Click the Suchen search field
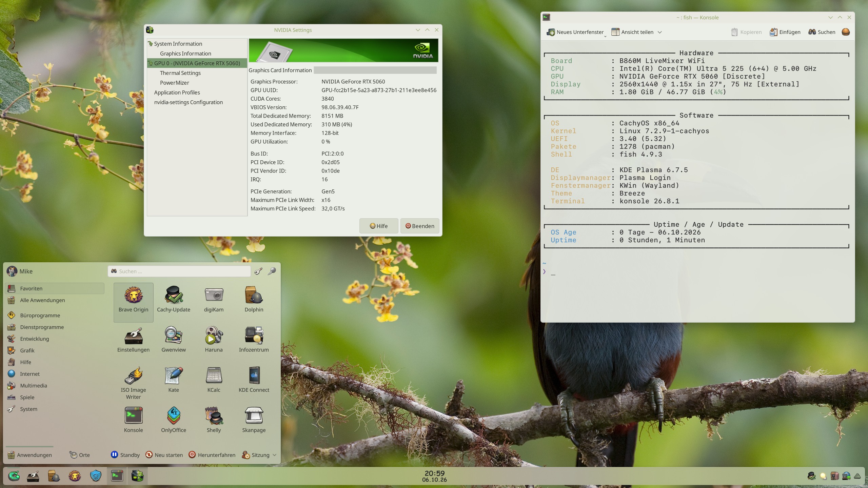This screenshot has height=488, width=868. click(179, 271)
